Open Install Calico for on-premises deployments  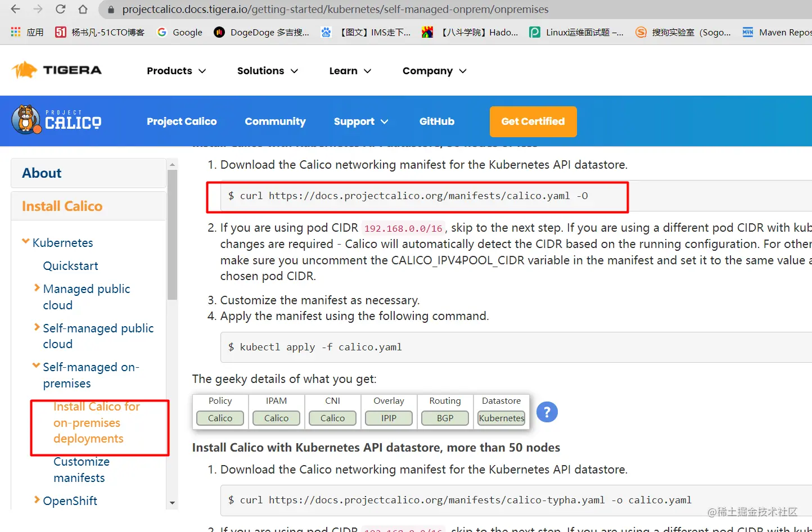(96, 422)
